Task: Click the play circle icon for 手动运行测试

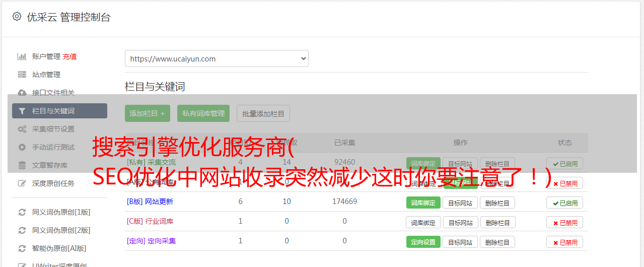Action: point(22,147)
